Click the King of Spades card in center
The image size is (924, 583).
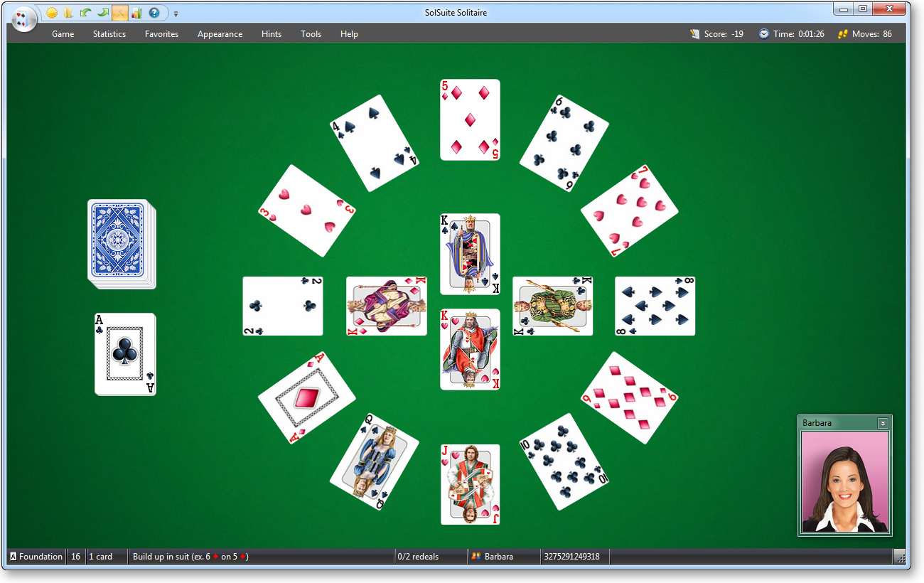coord(470,254)
